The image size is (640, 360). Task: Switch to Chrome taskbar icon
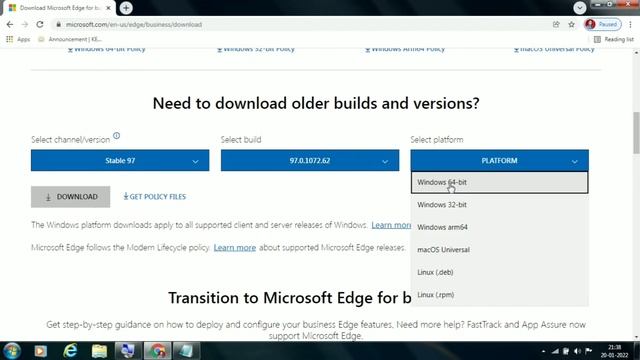click(x=158, y=351)
